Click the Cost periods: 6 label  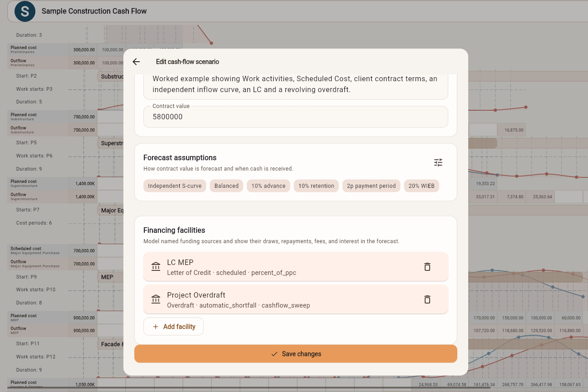(x=34, y=223)
